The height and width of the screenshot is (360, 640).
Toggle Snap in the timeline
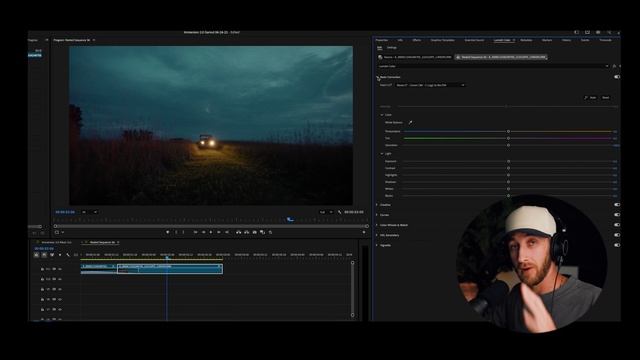tap(44, 255)
